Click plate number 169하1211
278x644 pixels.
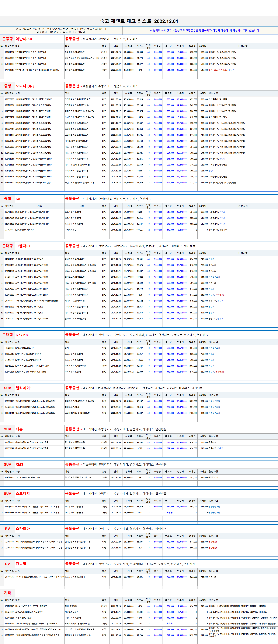coord(9,413)
